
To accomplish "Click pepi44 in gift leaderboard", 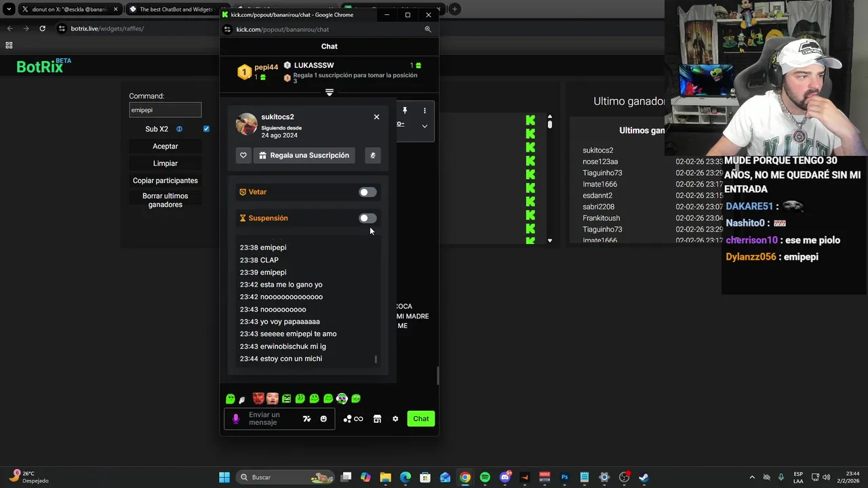I will coord(266,67).
